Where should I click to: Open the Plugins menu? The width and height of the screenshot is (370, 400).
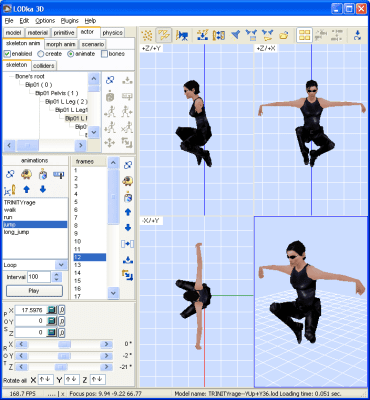(70, 21)
